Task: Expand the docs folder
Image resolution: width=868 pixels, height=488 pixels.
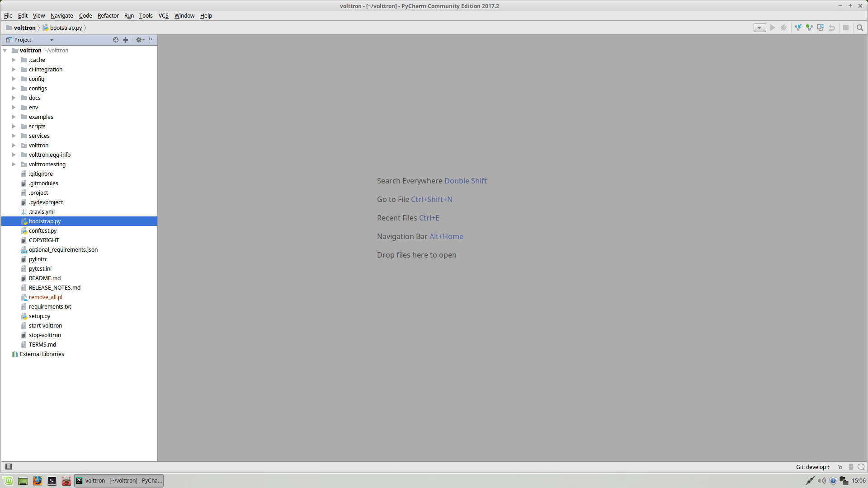Action: 14,98
